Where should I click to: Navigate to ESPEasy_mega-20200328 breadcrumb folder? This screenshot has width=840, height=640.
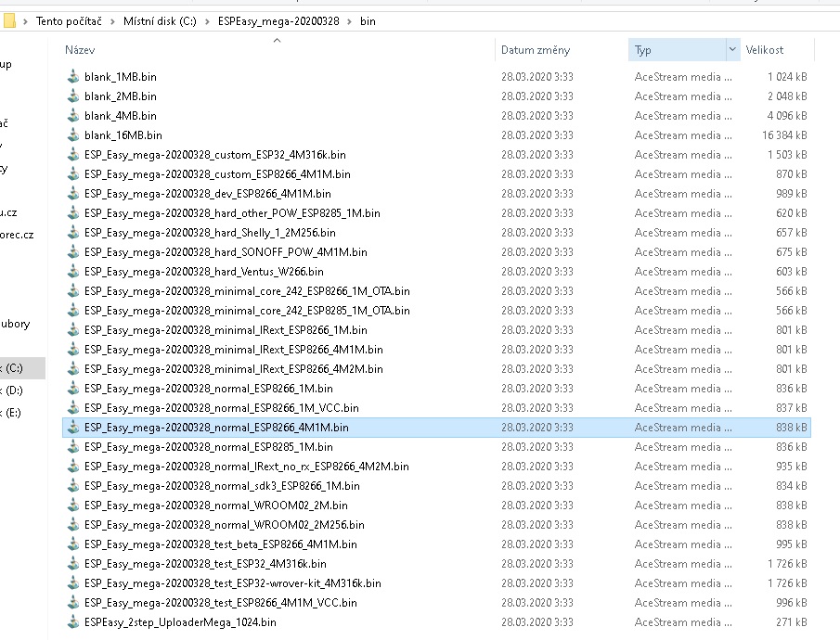(x=278, y=21)
